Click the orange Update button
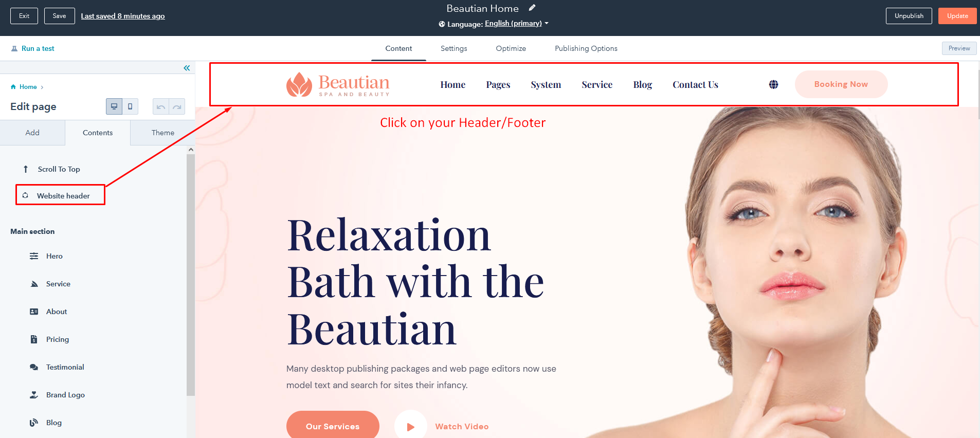Screen dimensions: 980x438 click(x=957, y=16)
